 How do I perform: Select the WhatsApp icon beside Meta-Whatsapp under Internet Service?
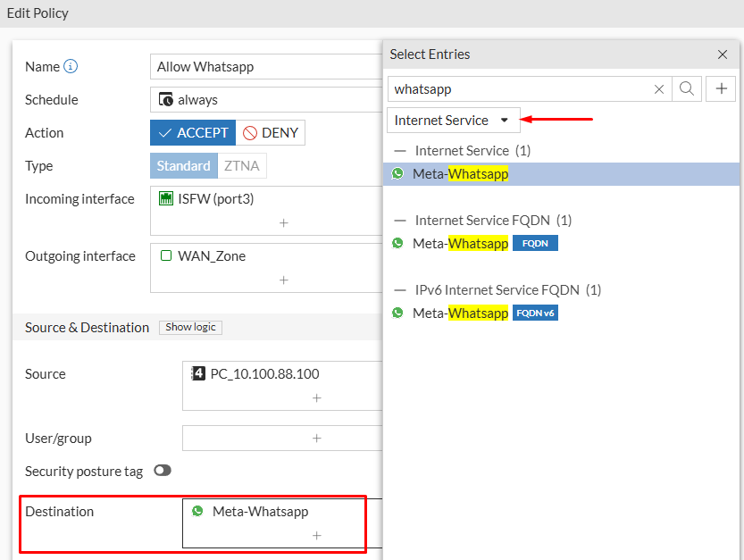397,173
